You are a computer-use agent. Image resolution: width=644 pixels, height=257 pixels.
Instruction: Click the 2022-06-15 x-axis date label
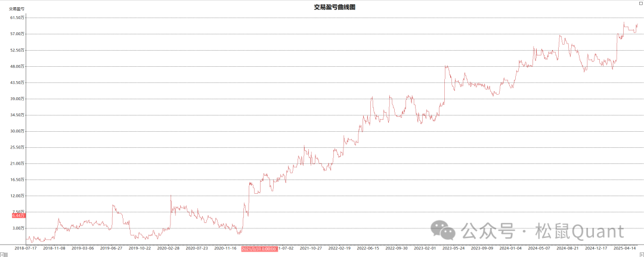point(369,247)
